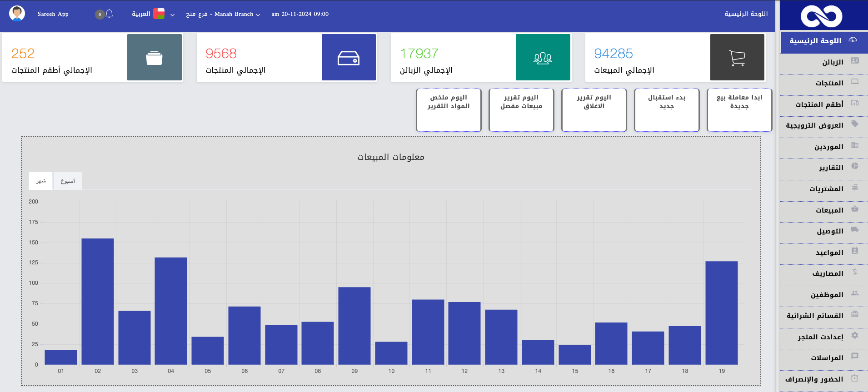Click the basket icon beside المبيعات

855,208
